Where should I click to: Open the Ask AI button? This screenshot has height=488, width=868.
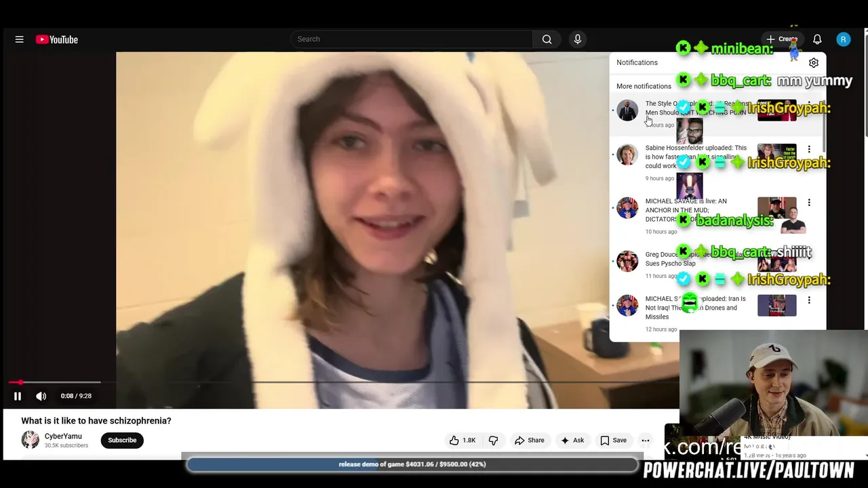click(572, 440)
